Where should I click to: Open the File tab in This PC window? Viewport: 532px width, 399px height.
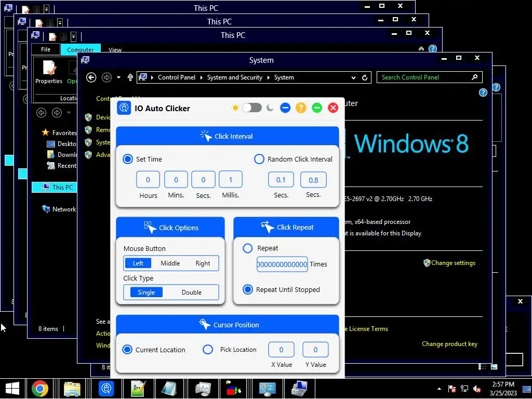[x=46, y=49]
